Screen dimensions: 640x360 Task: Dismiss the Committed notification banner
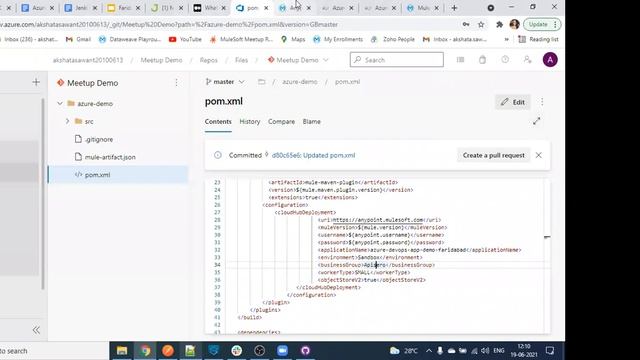[539, 155]
